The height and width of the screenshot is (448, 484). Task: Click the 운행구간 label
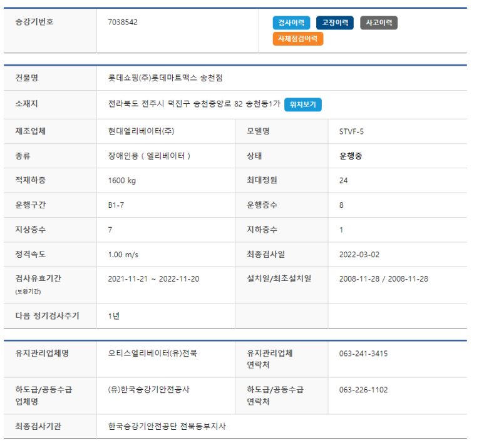[31, 205]
